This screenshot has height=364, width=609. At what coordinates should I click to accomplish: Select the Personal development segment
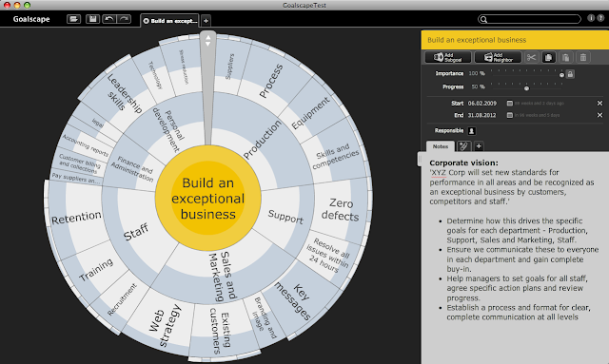167,130
